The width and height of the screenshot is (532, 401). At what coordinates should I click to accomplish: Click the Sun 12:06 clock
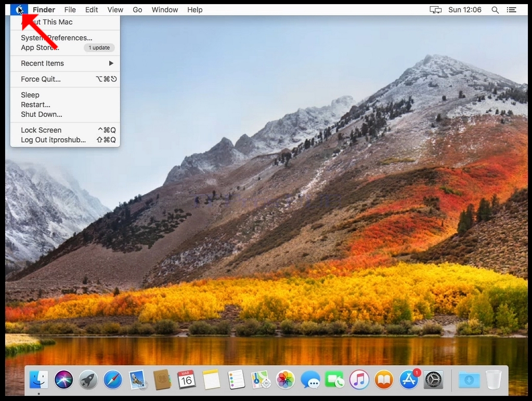pos(465,10)
